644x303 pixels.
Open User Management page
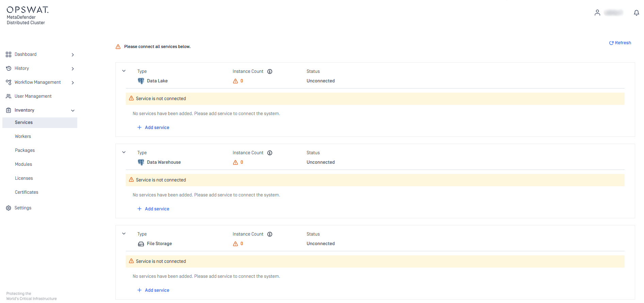(33, 96)
